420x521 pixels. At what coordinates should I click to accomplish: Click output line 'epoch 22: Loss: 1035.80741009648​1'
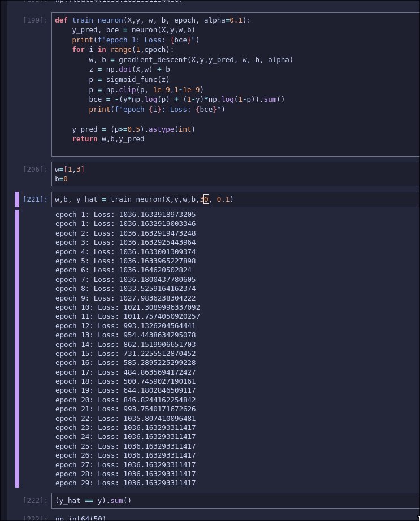[x=125, y=419]
